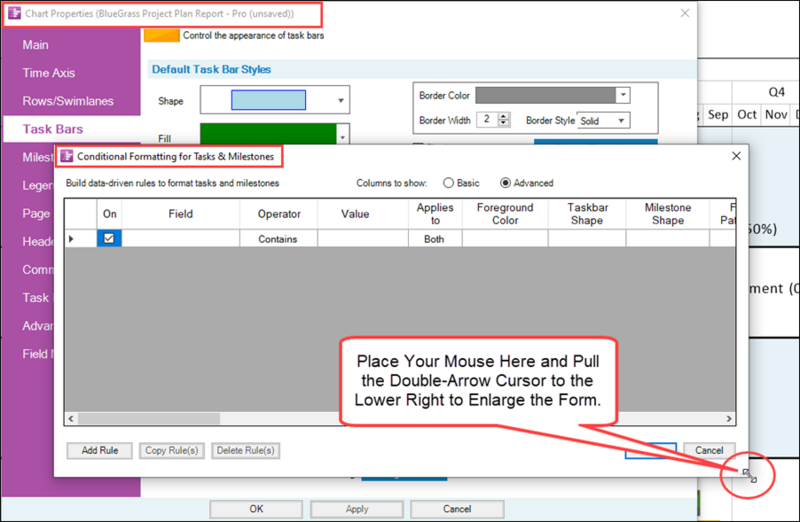Close the Chart Properties window with X
The width and height of the screenshot is (800, 522).
[685, 13]
